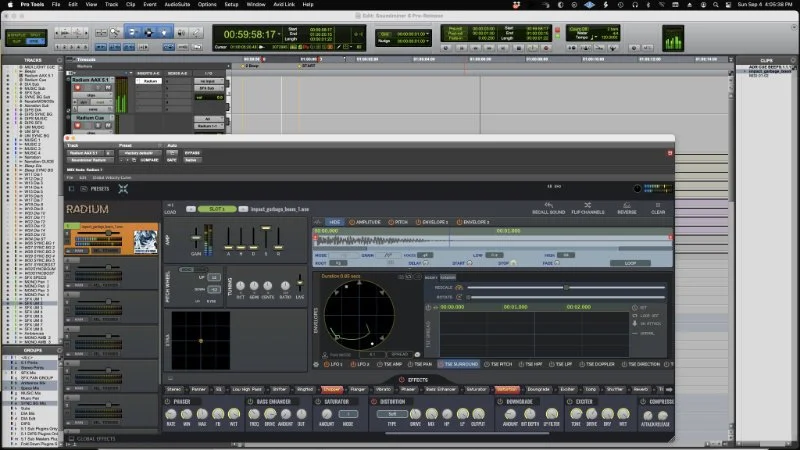This screenshot has width=800, height=450.
Task: Click the sample thumbnail in slot one
Action: 145,242
